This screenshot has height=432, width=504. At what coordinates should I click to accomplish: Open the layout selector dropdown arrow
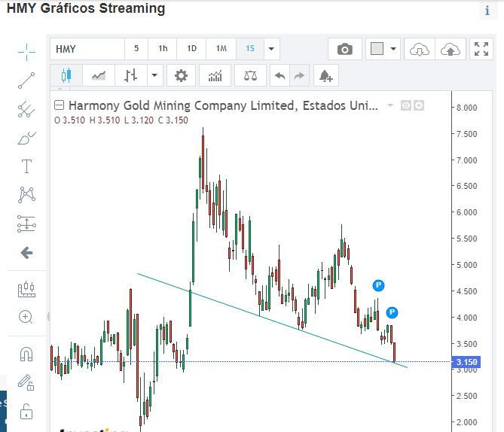(x=393, y=49)
